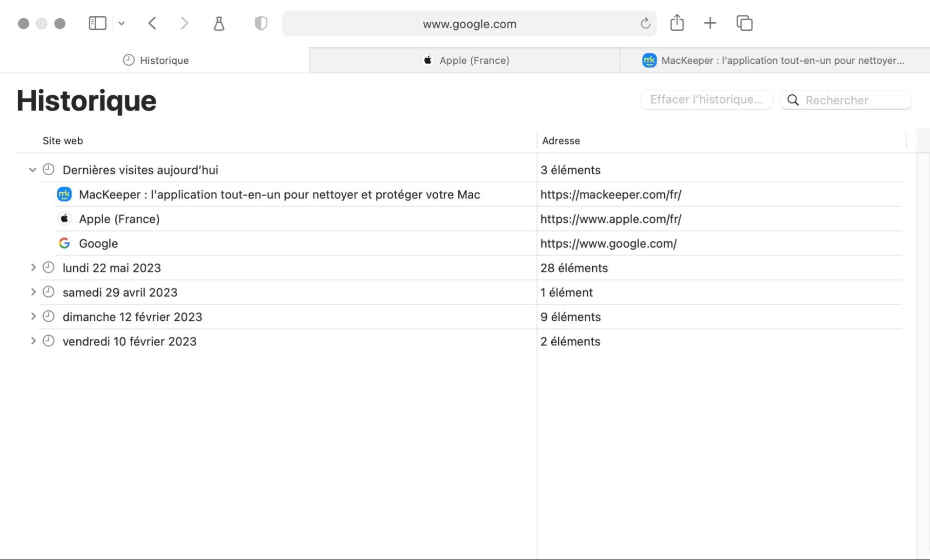Select the dimanche 12 février 2023 row label

(133, 317)
